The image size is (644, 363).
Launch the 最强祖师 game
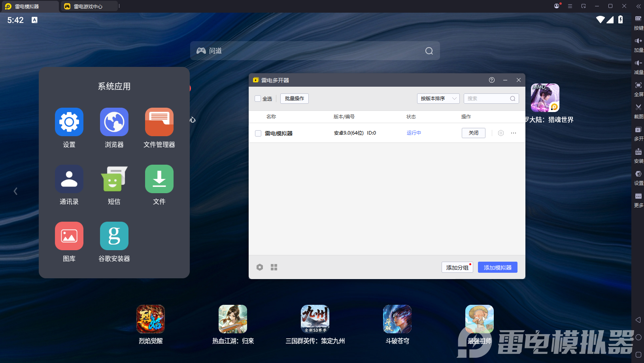pos(480,319)
